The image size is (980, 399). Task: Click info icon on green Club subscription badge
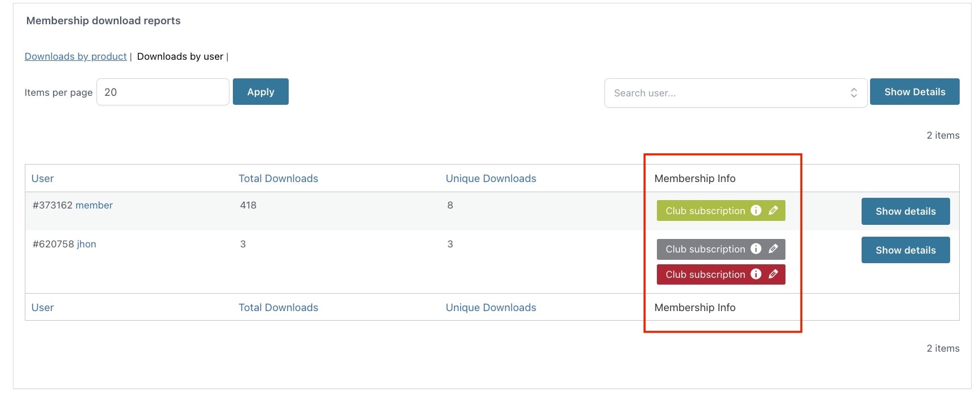click(x=756, y=210)
